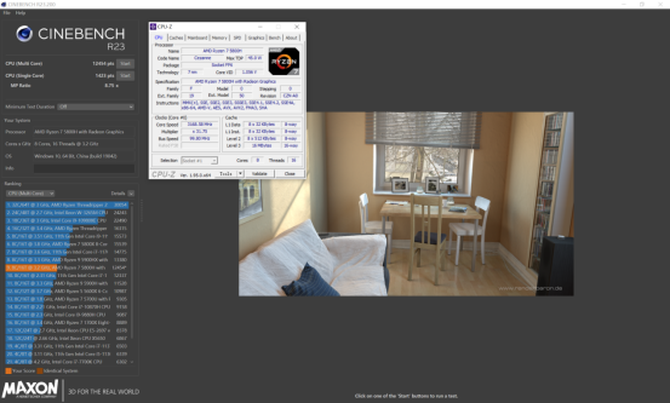Switch to the Memory tab in CPU-Z

(219, 38)
